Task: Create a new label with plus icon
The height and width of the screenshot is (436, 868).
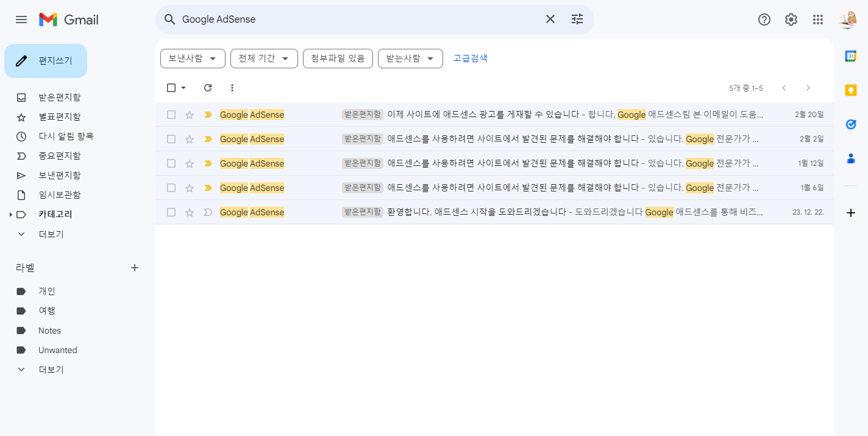Action: 135,268
